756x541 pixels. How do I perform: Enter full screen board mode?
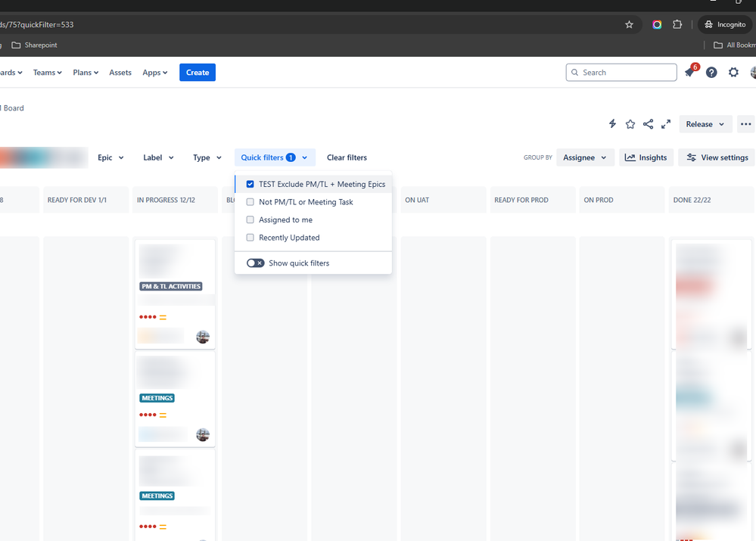(666, 124)
